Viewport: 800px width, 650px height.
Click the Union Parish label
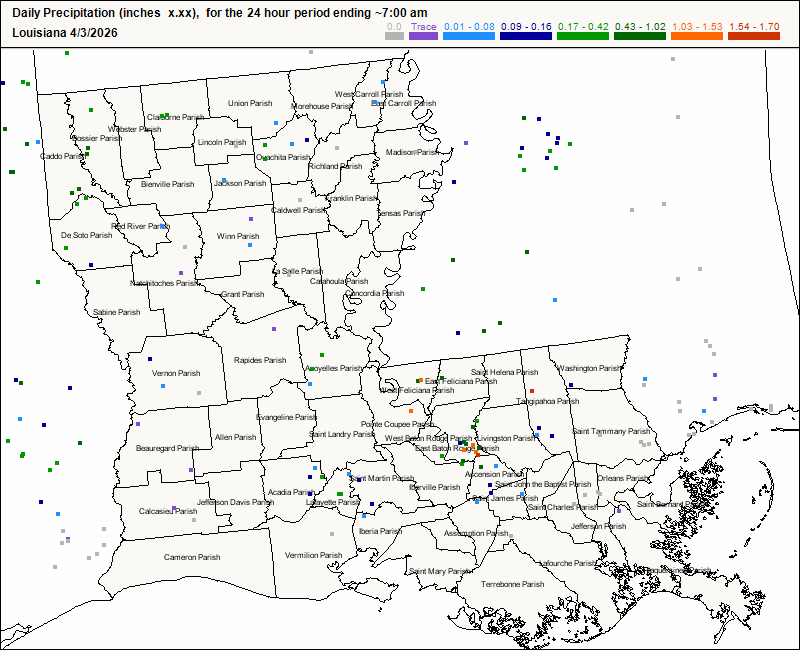click(250, 103)
